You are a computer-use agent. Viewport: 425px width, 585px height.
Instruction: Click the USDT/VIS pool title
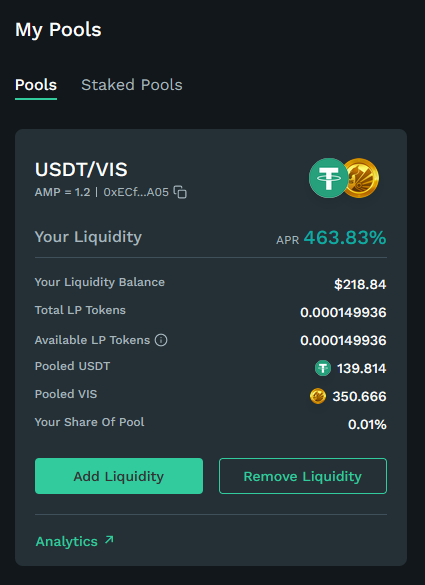(x=81, y=169)
